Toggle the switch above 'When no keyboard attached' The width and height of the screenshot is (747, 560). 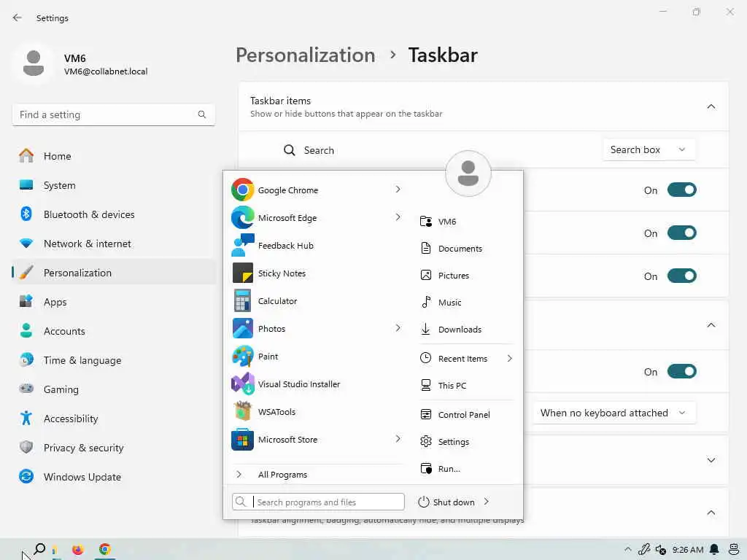[x=682, y=371]
